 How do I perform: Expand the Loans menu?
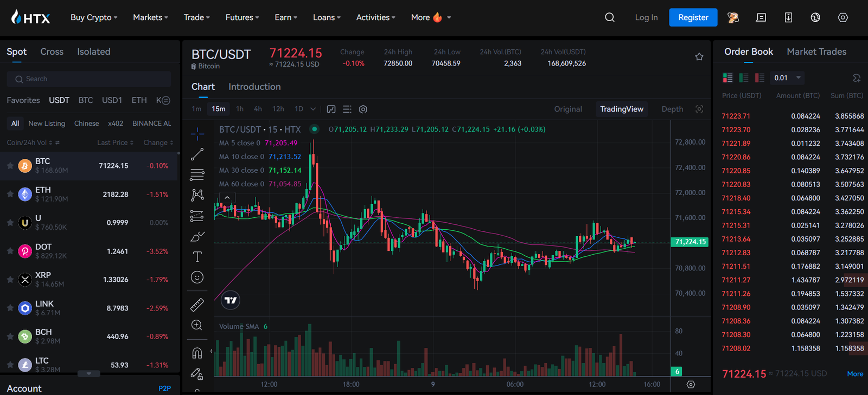(327, 17)
